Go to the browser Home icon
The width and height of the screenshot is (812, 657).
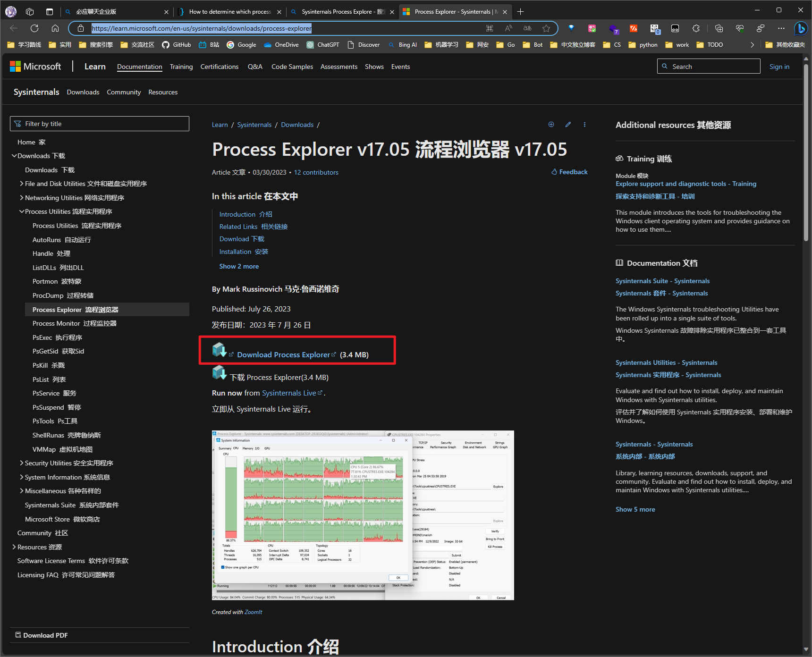(x=55, y=28)
